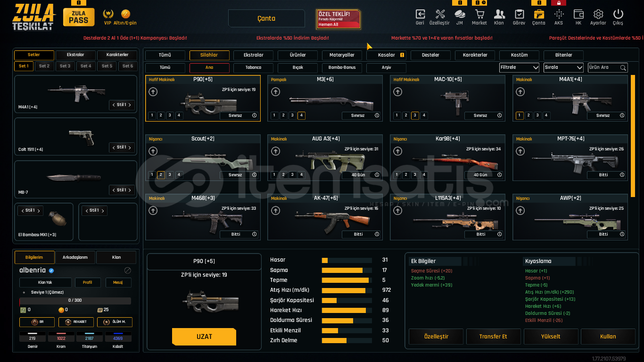Click the magnifier icon in Ürün Ara

pos(623,68)
